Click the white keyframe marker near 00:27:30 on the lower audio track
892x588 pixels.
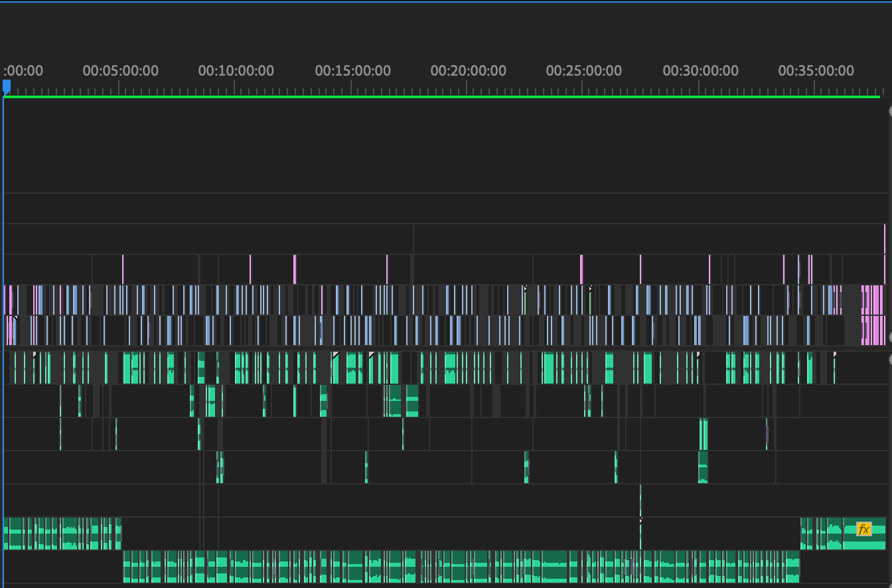pos(640,521)
